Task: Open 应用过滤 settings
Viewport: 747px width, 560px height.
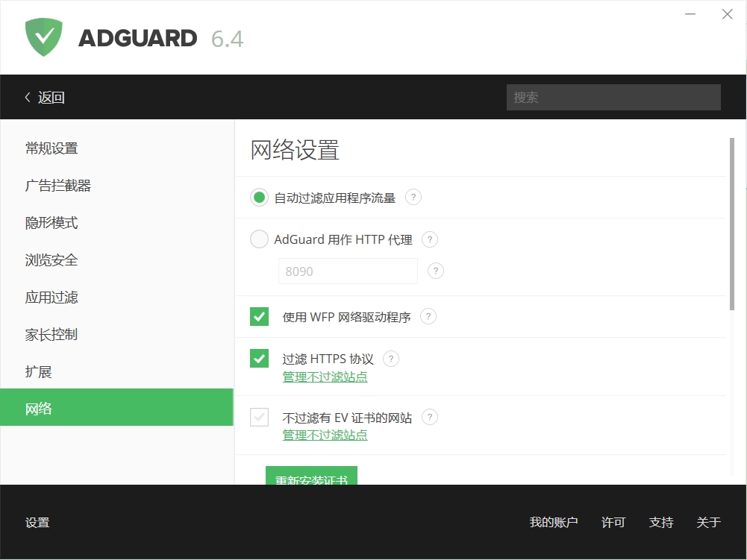Action: pos(116,297)
